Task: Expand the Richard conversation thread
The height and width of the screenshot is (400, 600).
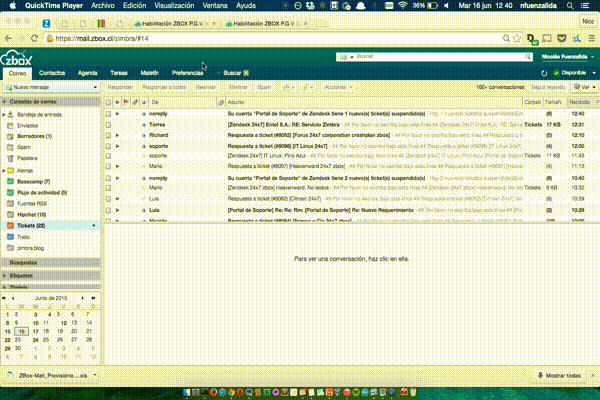Action: coord(117,136)
